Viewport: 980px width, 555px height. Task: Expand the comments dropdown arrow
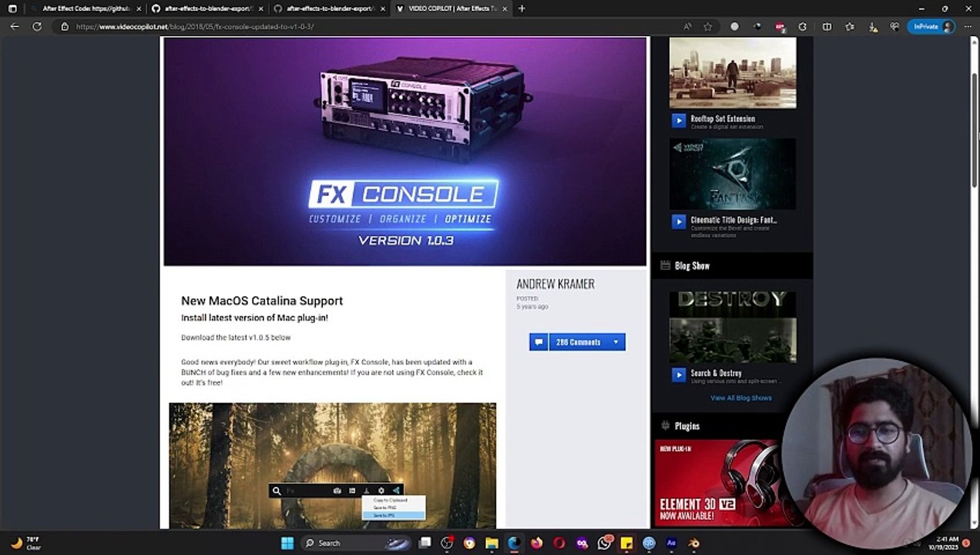(x=616, y=341)
